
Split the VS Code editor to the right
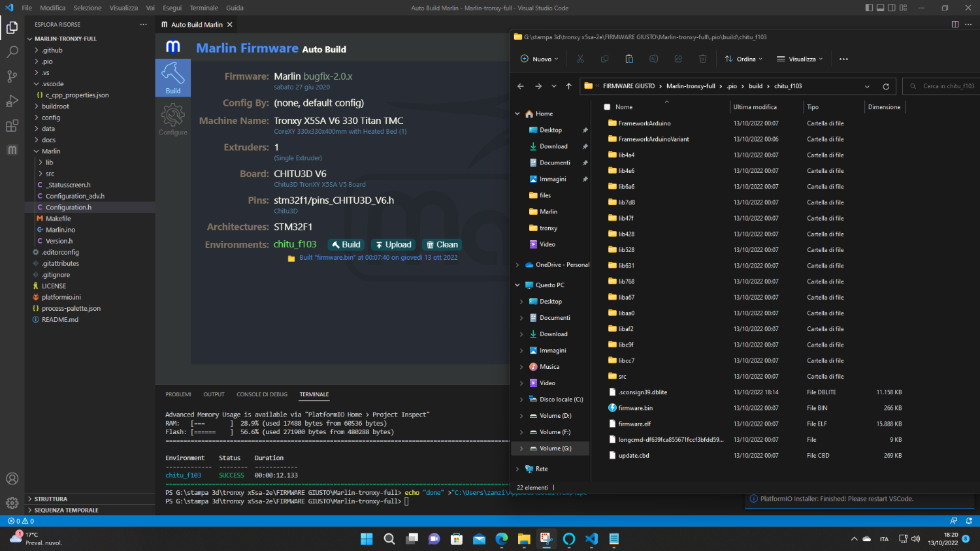(x=955, y=24)
